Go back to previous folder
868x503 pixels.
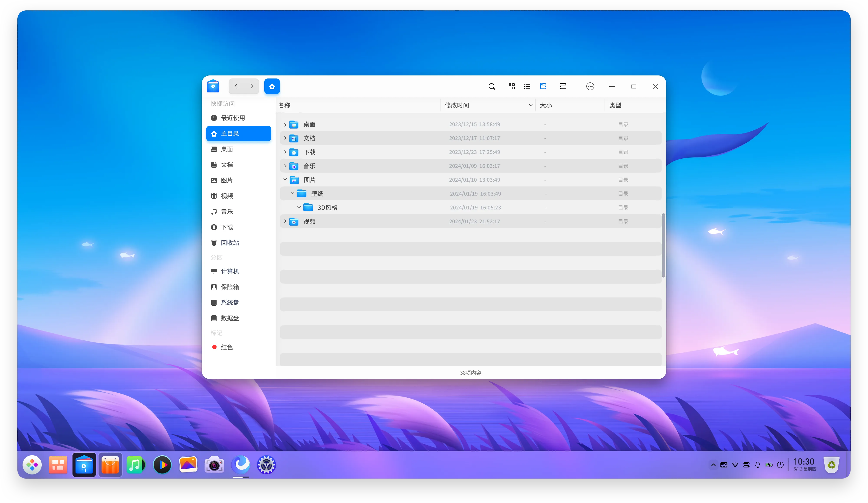236,86
